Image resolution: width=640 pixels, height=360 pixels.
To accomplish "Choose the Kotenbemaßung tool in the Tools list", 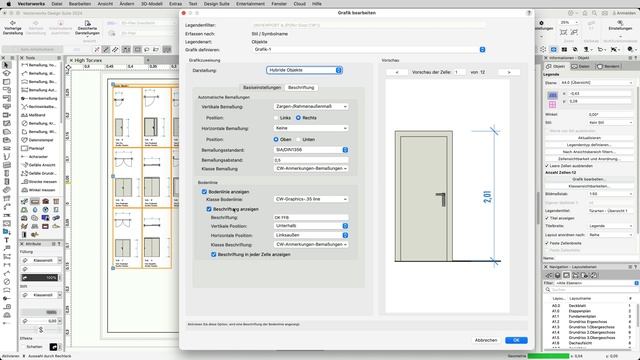I will coord(40,98).
